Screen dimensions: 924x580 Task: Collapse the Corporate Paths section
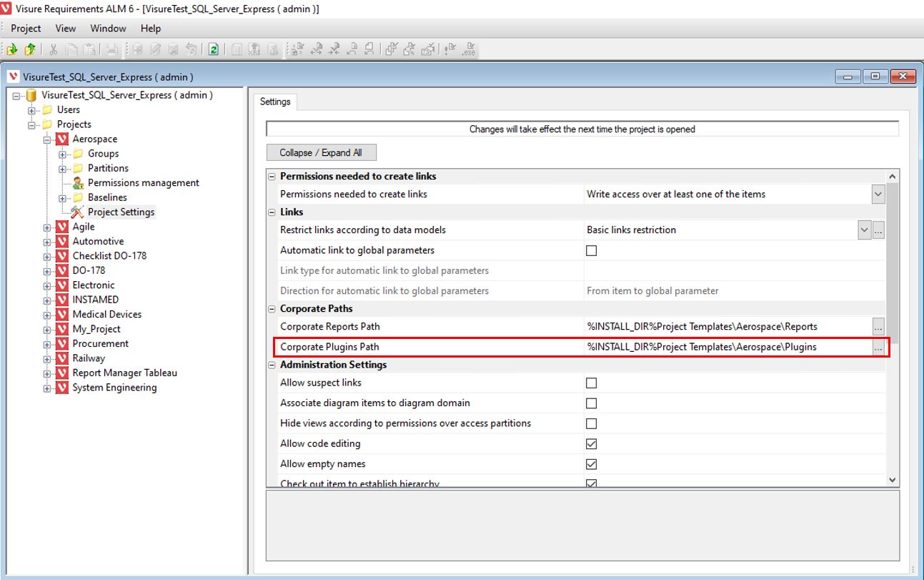(x=272, y=309)
